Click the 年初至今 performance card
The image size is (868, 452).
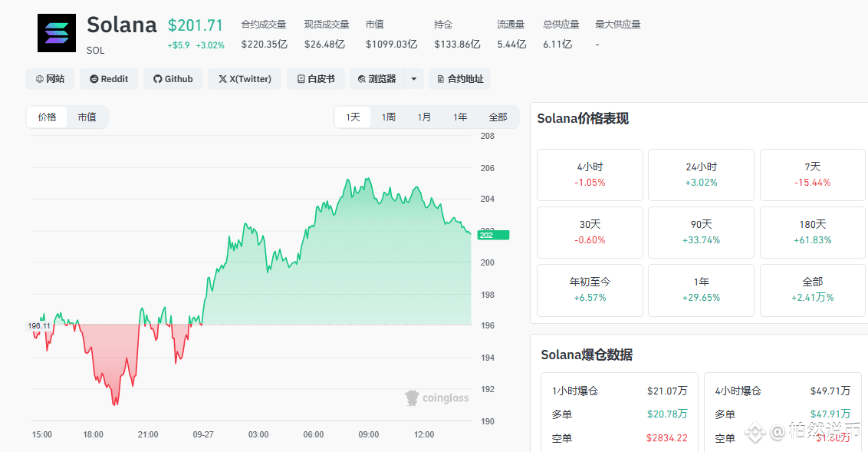tap(590, 290)
